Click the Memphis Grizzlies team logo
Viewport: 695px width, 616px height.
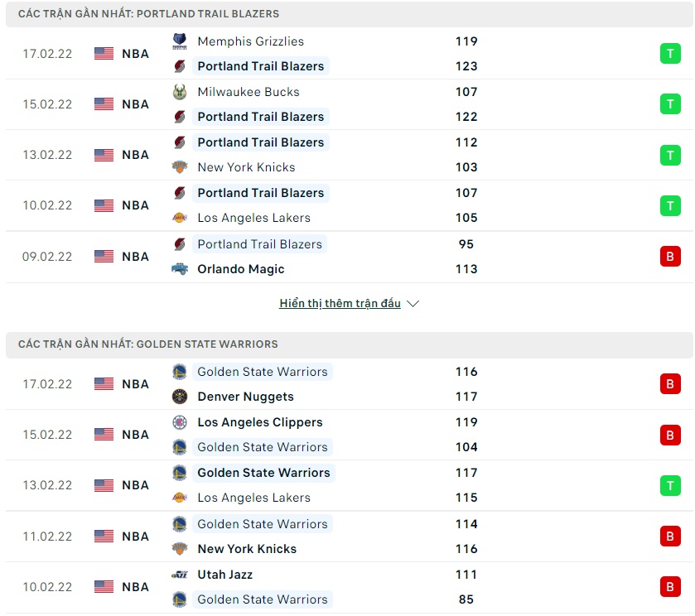[180, 41]
